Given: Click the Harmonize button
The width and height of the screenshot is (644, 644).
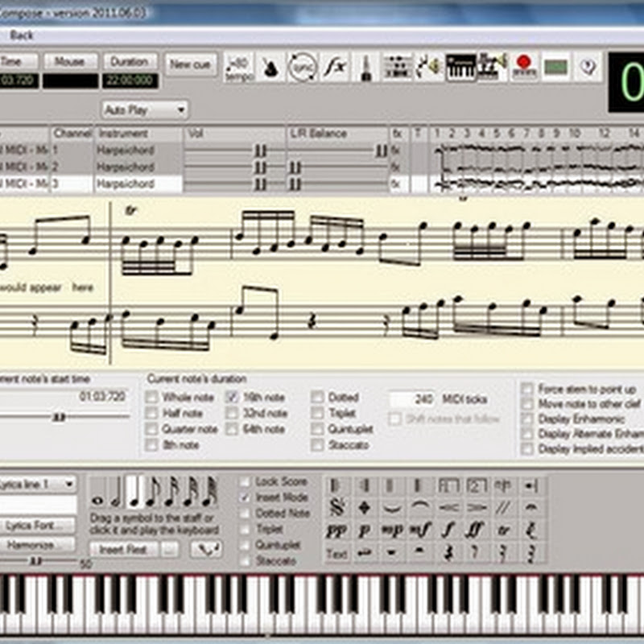Looking at the screenshot, I should [37, 545].
